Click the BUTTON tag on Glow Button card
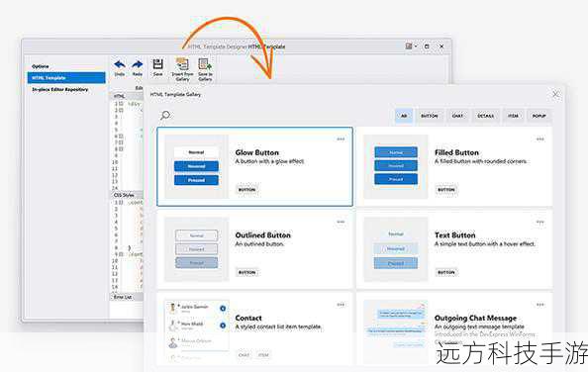 pos(246,190)
